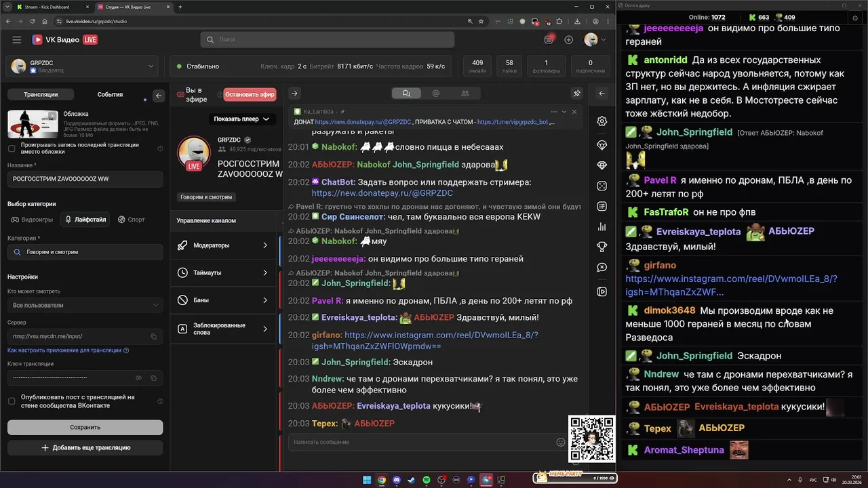
Task: Open VK Video hamburger menu
Action: 16,40
